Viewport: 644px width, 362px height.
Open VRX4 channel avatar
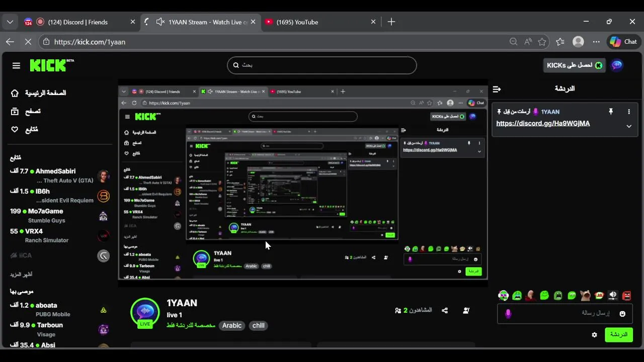103,235
